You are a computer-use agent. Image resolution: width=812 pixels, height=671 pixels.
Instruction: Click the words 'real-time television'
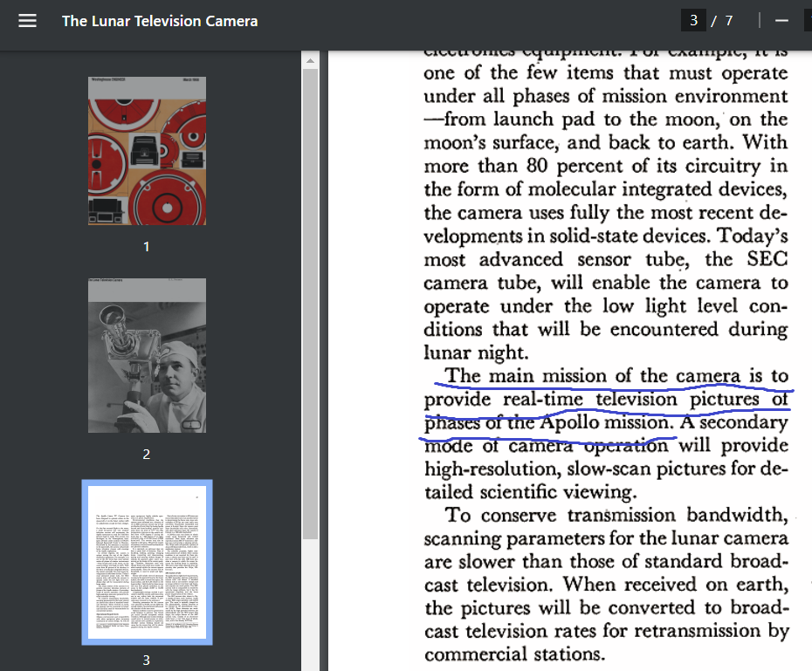point(590,400)
